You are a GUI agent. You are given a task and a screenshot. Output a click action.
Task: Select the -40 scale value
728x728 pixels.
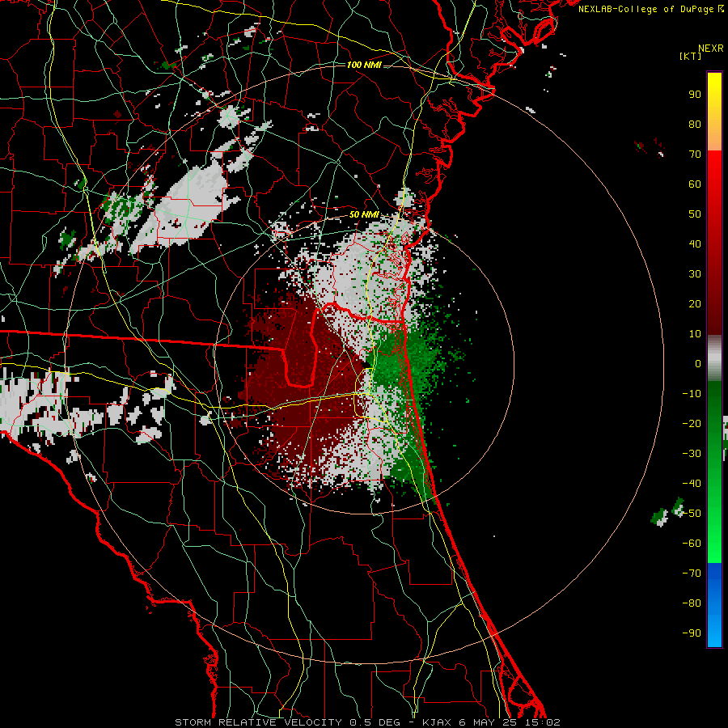(692, 484)
